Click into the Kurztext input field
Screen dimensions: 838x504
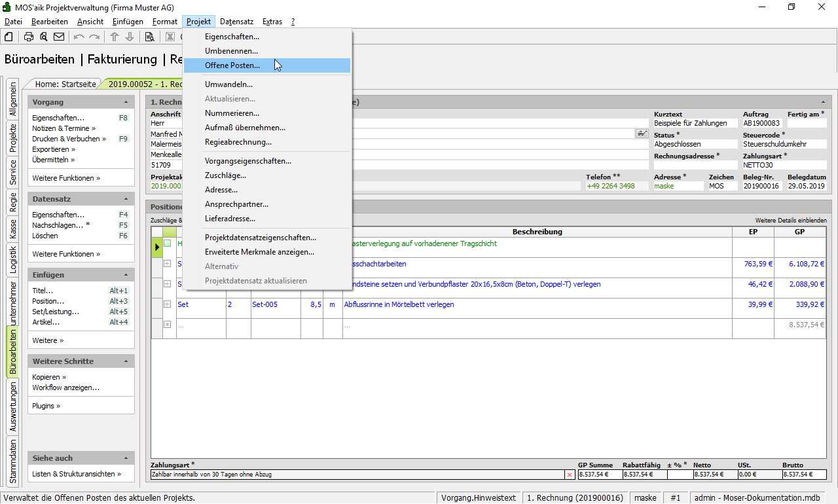(695, 123)
